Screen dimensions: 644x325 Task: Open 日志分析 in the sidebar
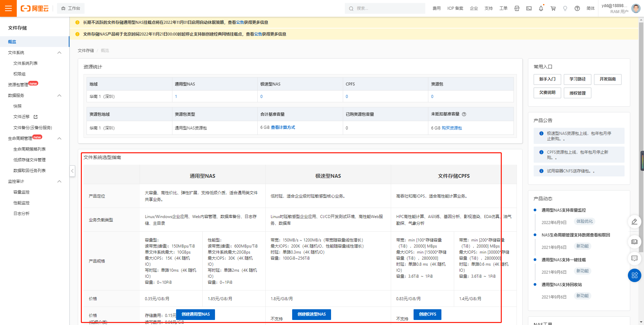21,214
